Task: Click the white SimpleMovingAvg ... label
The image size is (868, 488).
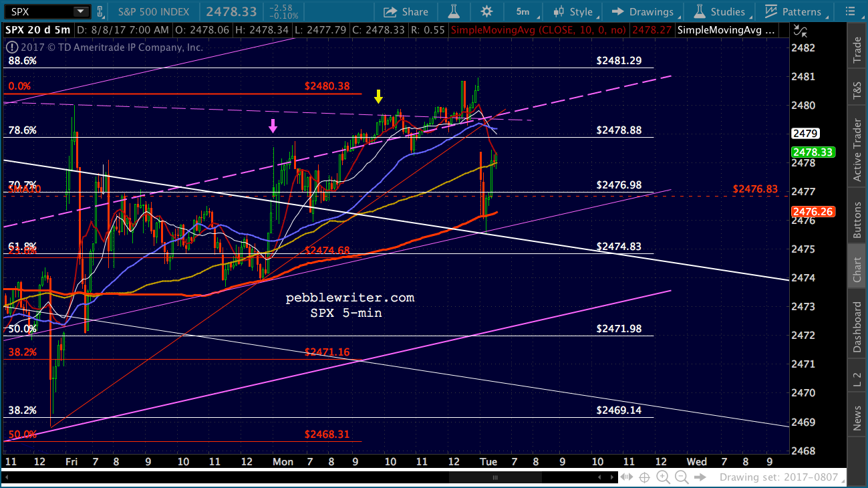Action: tap(727, 30)
